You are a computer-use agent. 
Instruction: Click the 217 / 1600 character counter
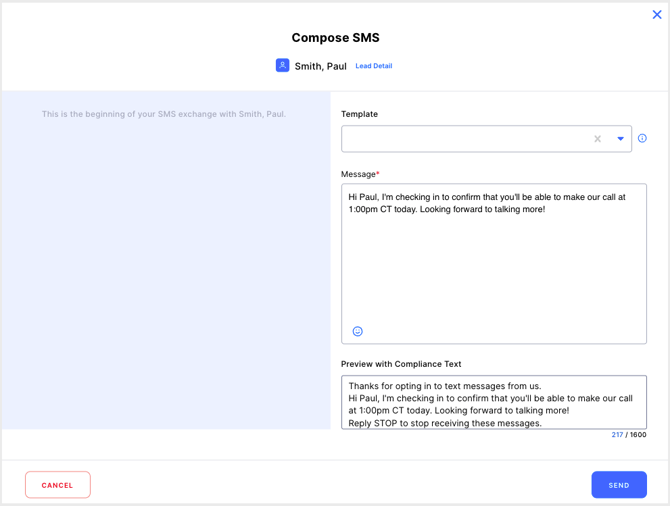click(629, 435)
